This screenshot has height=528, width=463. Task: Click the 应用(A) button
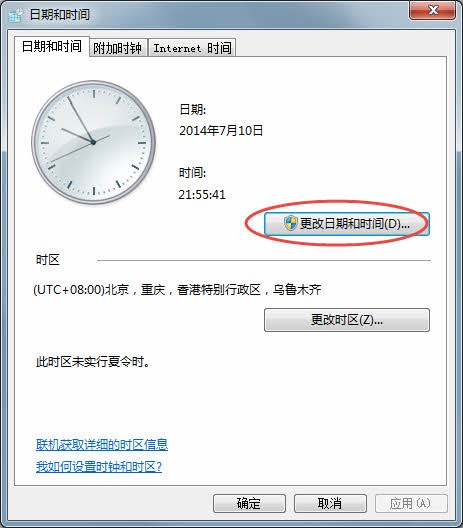tap(411, 503)
